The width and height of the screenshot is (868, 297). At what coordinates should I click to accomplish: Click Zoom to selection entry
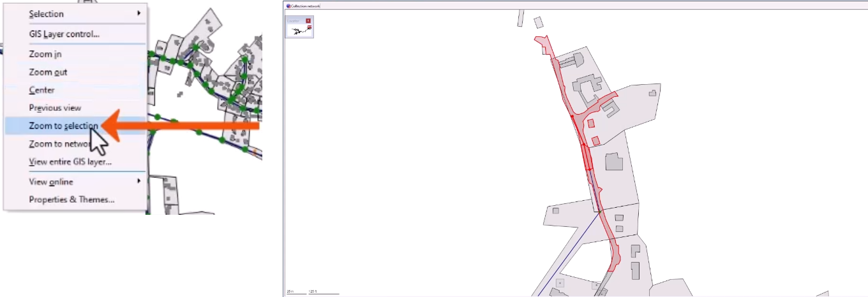click(75, 126)
